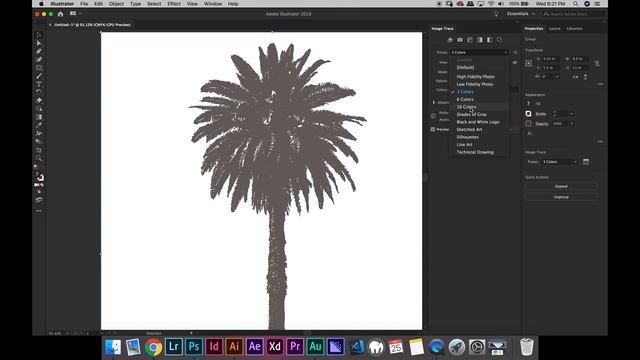The height and width of the screenshot is (360, 640).
Task: Select the Zoom tool
Action: (39, 158)
